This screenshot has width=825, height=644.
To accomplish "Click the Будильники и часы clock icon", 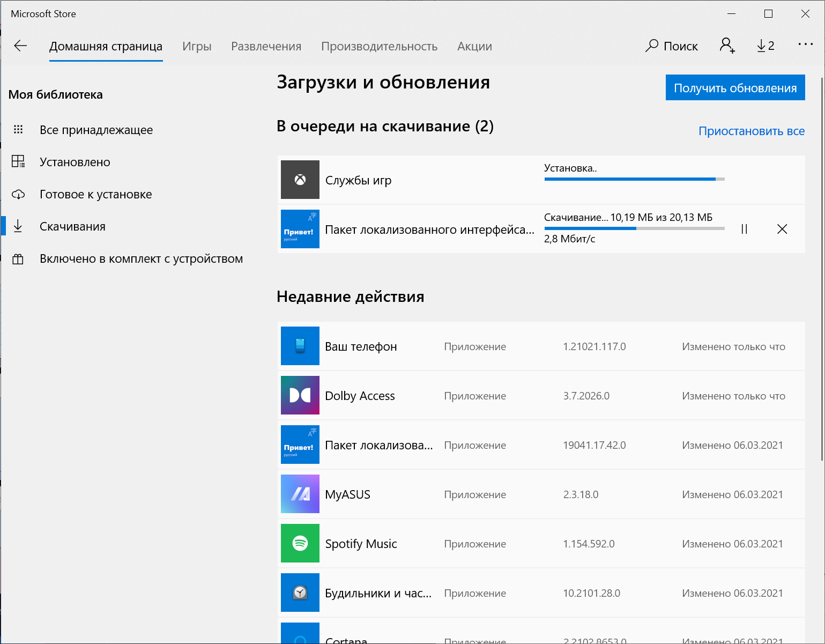I will pyautogui.click(x=300, y=593).
